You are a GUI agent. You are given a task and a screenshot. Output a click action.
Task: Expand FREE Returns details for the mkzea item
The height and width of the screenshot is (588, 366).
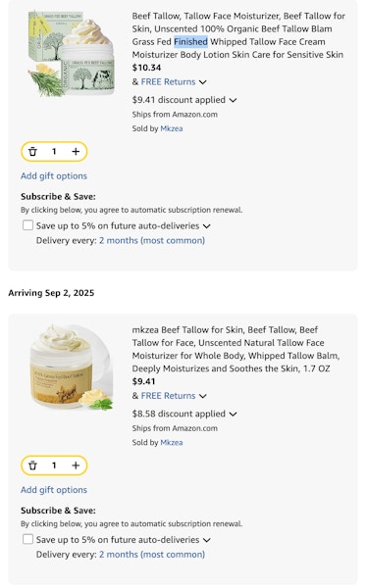[x=203, y=396]
